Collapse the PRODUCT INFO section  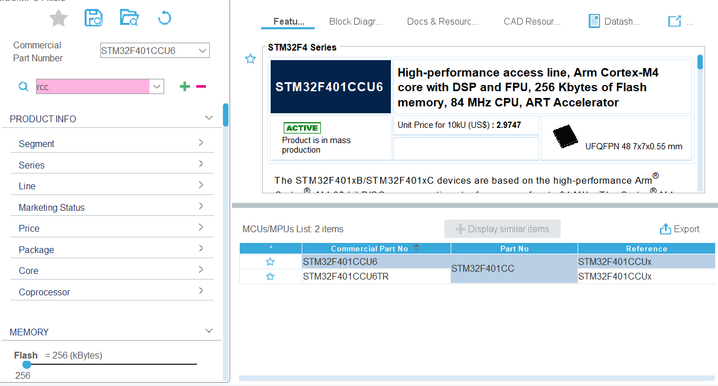click(x=209, y=118)
